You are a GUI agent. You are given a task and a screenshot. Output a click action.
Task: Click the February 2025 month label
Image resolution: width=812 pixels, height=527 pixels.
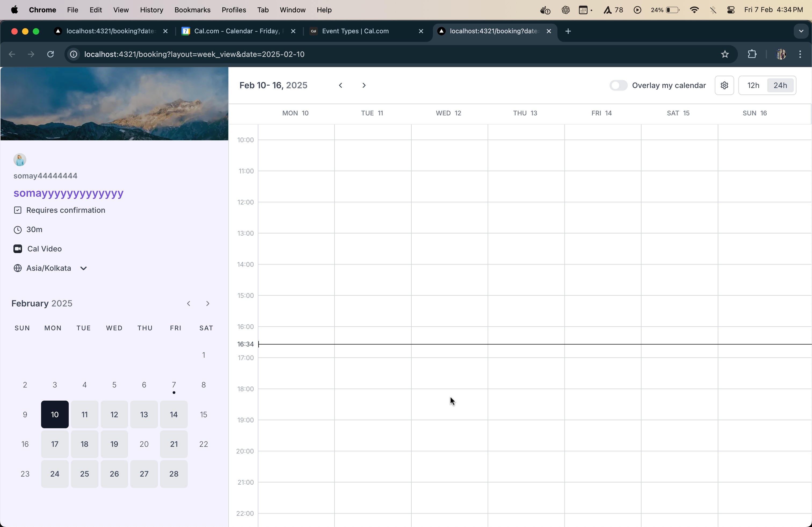click(x=42, y=303)
